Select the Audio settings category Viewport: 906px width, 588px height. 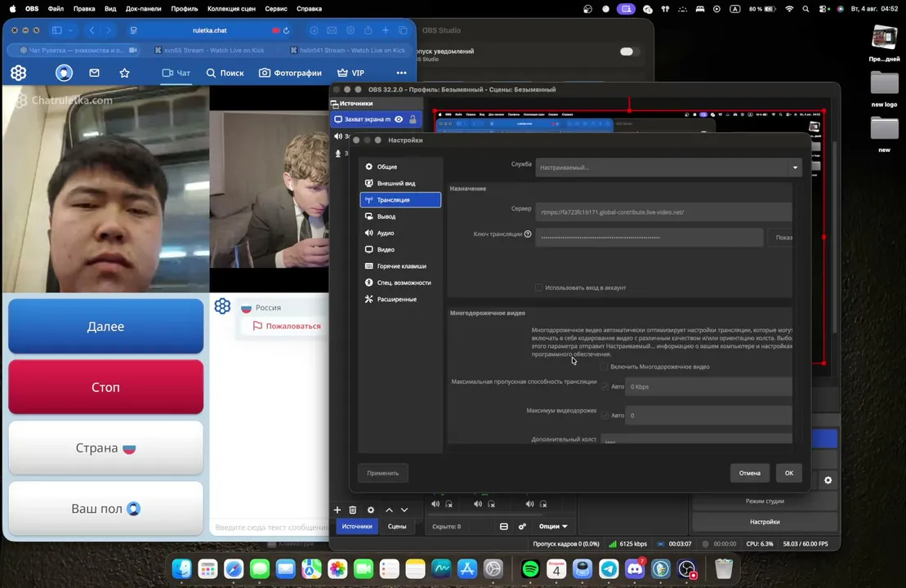pos(400,233)
